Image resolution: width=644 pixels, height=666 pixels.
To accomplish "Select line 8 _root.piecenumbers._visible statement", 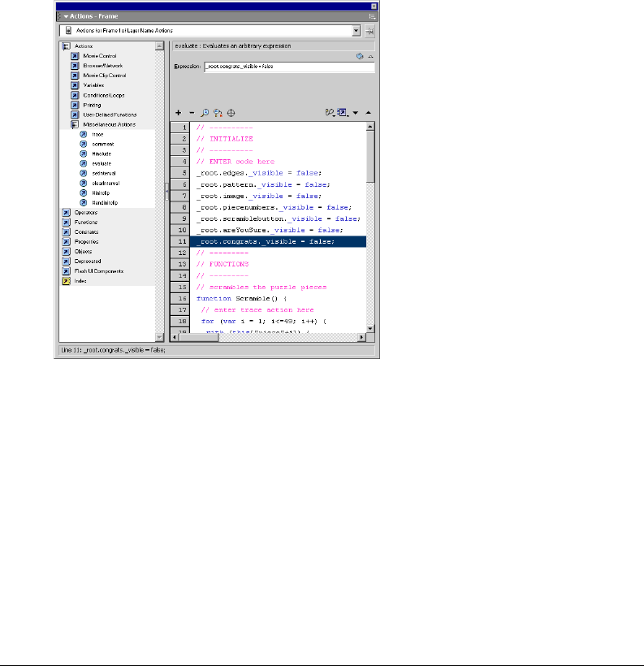I will click(x=274, y=208).
